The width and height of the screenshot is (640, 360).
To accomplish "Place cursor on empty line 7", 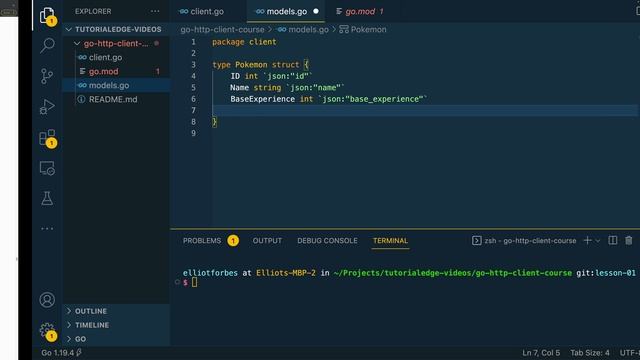I will click(424, 110).
